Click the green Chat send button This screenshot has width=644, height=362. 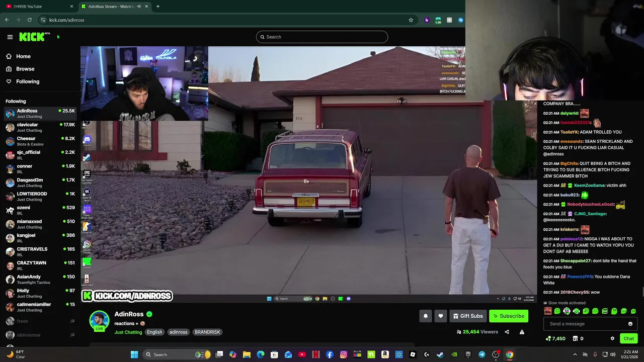coord(628,338)
